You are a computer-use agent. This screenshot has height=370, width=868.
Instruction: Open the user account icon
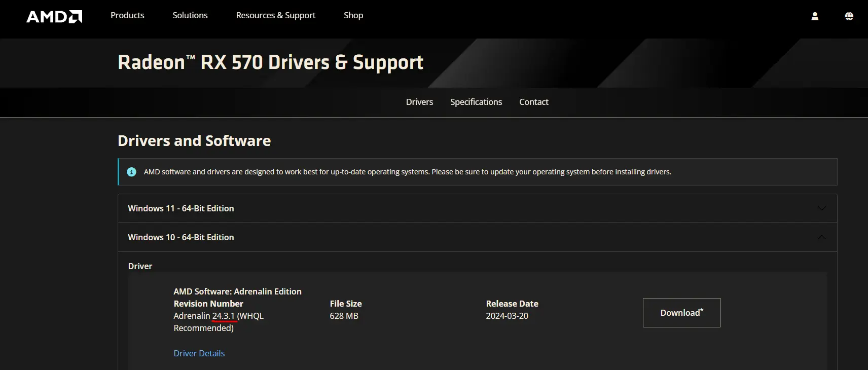tap(815, 16)
